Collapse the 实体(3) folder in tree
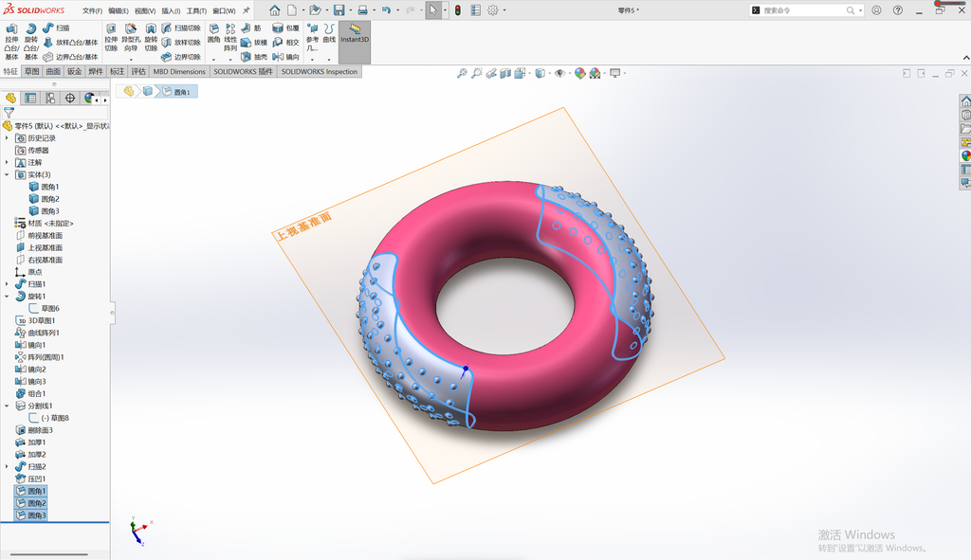The image size is (971, 560). click(x=7, y=174)
